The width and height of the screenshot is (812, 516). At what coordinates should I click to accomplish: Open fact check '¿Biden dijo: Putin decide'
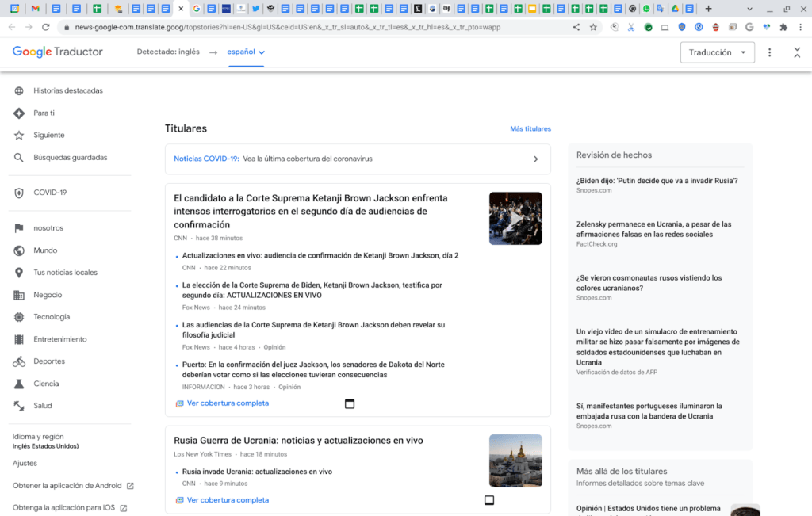657,181
